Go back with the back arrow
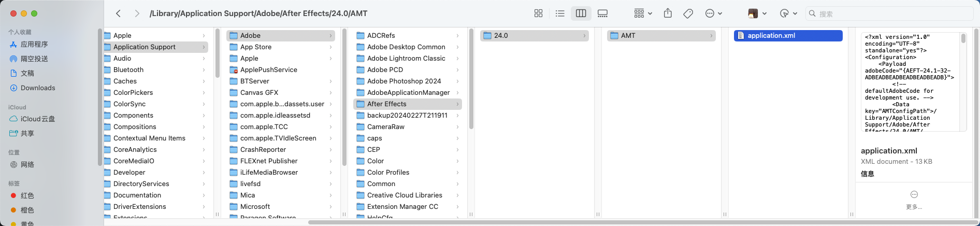Image resolution: width=980 pixels, height=226 pixels. (x=119, y=13)
